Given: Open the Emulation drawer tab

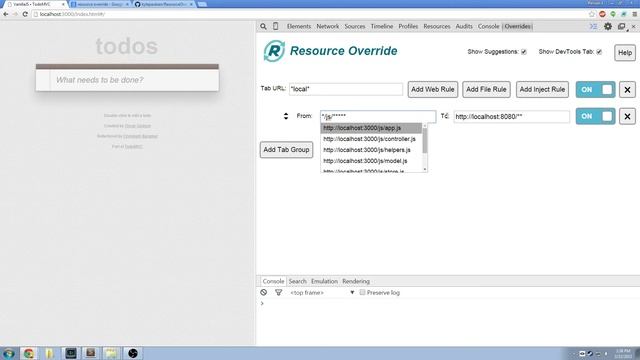Looking at the screenshot, I should tap(324, 281).
